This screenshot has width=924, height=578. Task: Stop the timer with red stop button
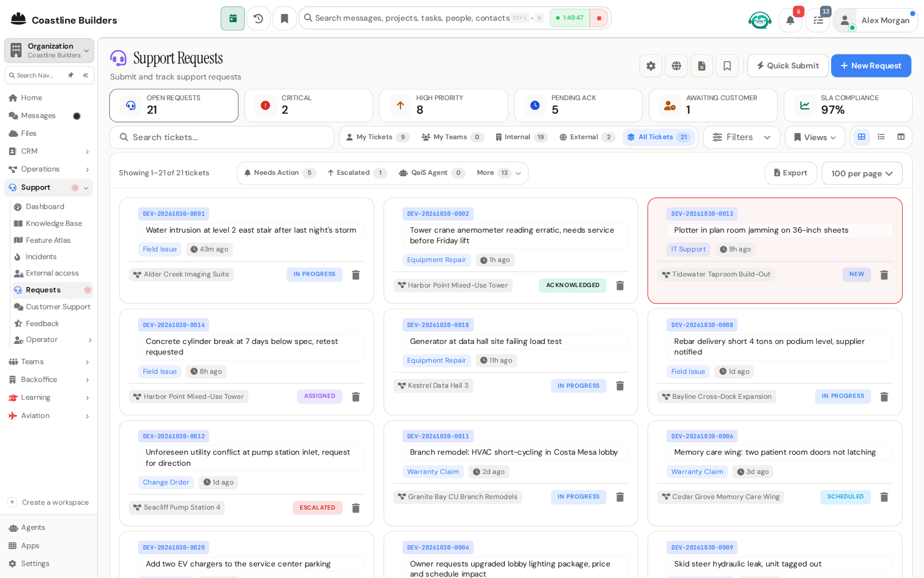tap(599, 18)
